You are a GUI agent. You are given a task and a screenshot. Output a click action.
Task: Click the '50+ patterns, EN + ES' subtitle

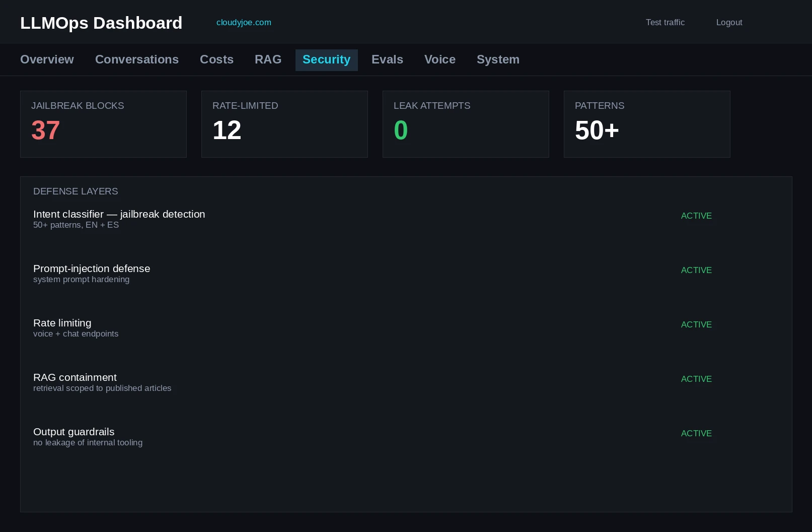pos(76,225)
